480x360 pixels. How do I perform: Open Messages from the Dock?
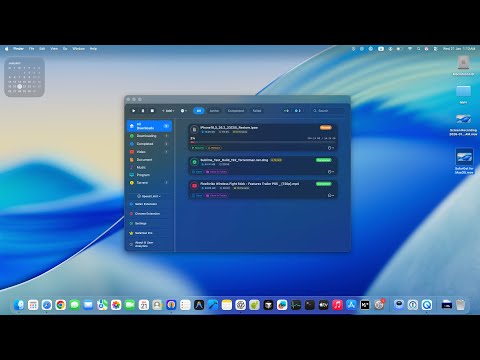tap(74, 305)
